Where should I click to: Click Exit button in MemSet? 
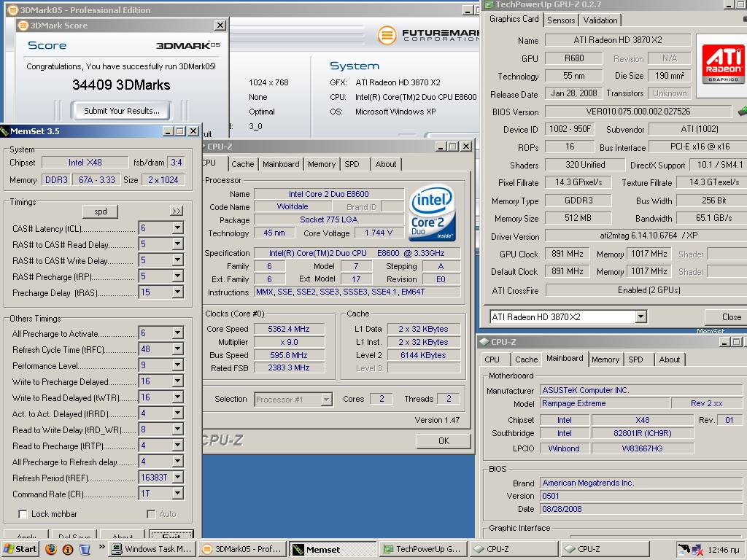pos(171,534)
